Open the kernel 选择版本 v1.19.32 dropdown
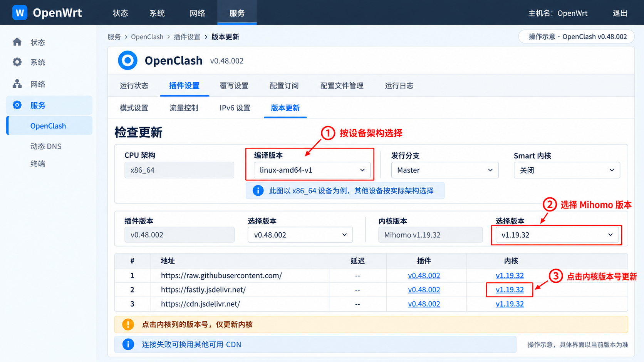 click(x=557, y=235)
